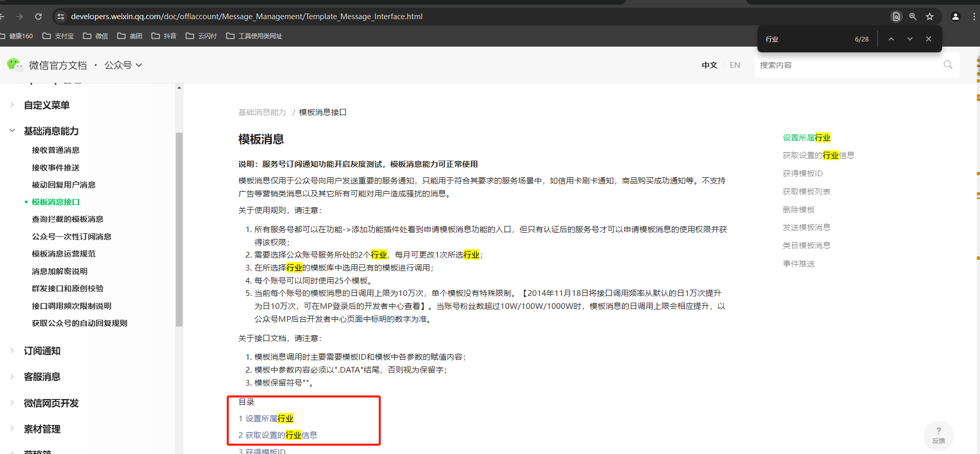980x454 pixels.
Task: Open 接收事件推送 in sidebar
Action: [x=56, y=168]
